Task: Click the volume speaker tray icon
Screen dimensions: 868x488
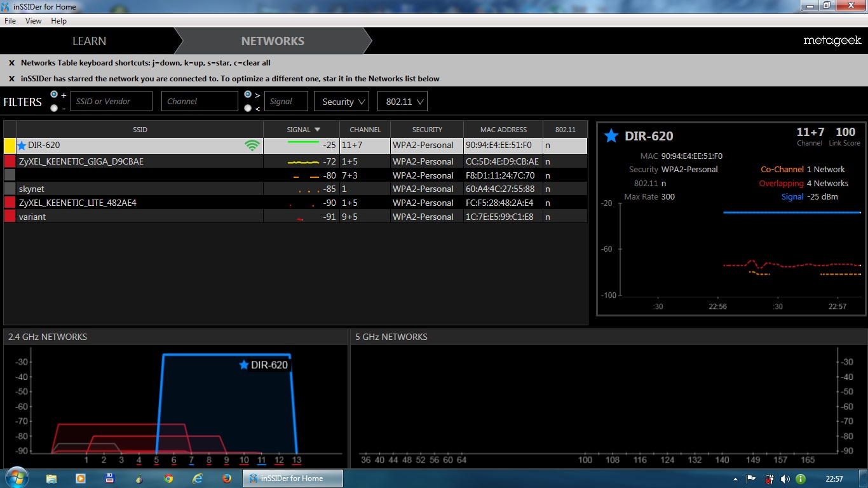Action: coord(785,479)
